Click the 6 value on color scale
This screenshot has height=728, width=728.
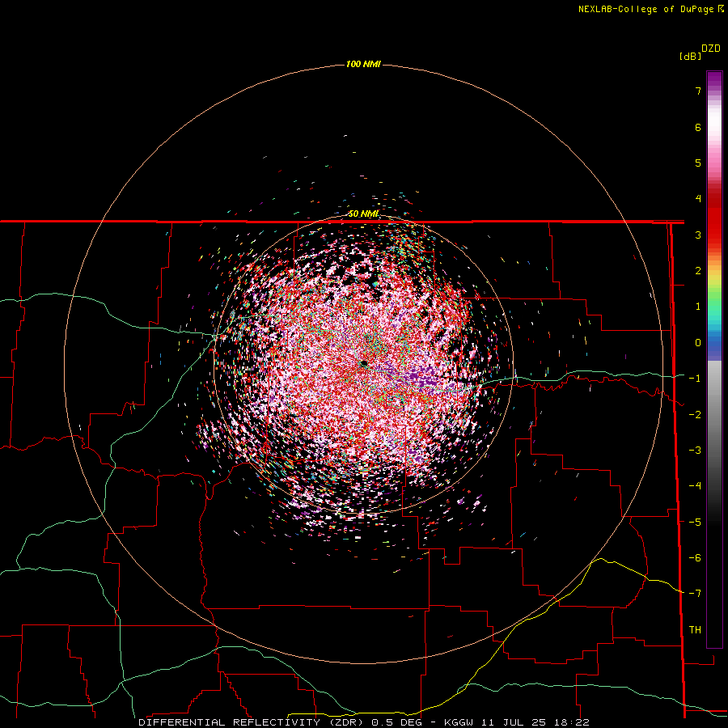pos(698,127)
